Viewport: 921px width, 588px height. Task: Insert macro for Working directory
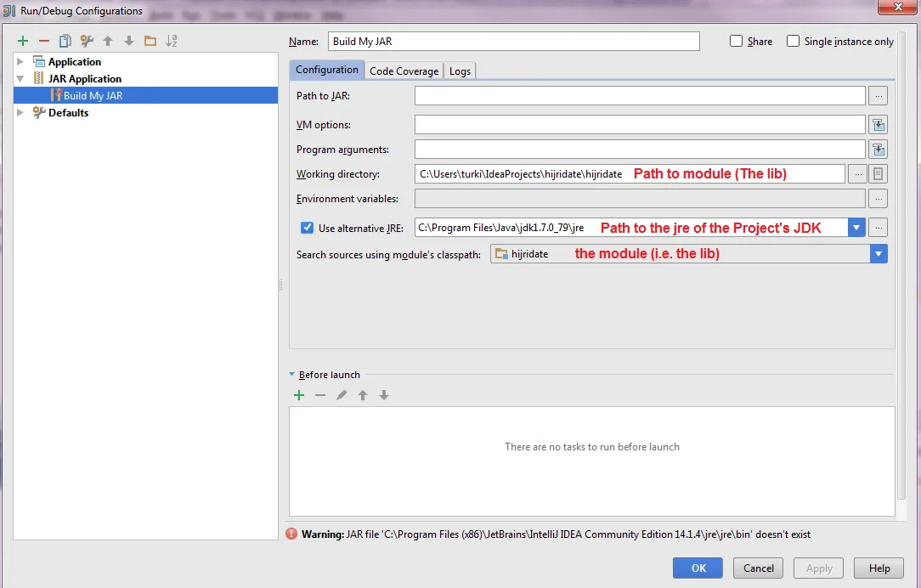(x=879, y=174)
